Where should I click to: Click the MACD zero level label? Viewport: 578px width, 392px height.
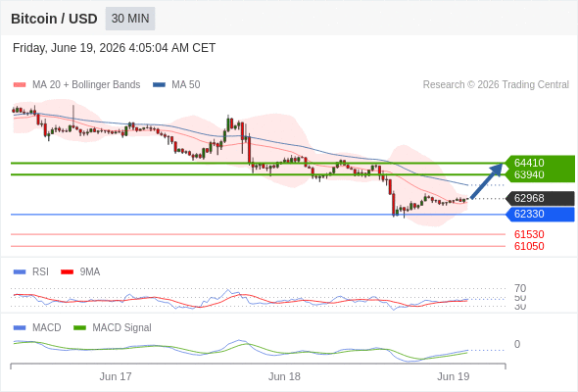pyautogui.click(x=517, y=344)
